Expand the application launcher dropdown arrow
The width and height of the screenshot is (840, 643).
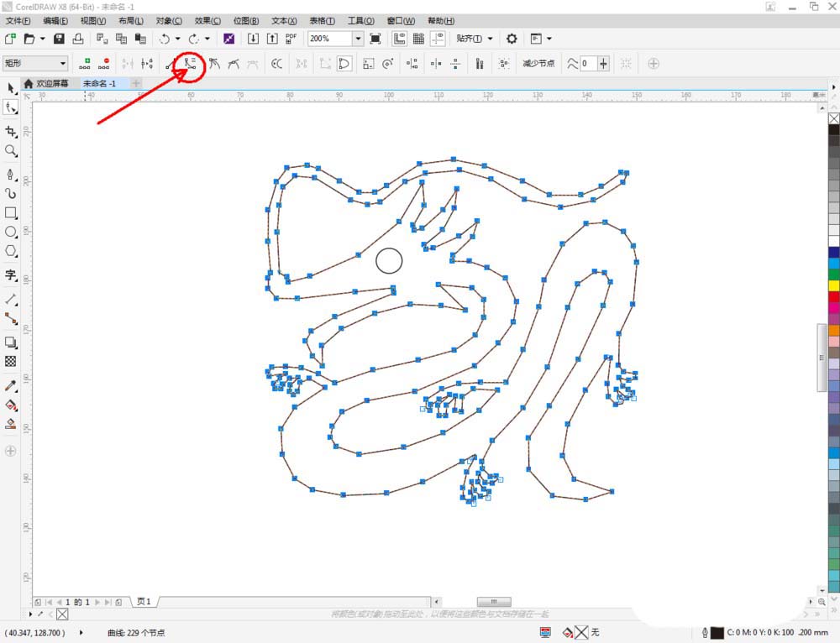click(x=549, y=39)
